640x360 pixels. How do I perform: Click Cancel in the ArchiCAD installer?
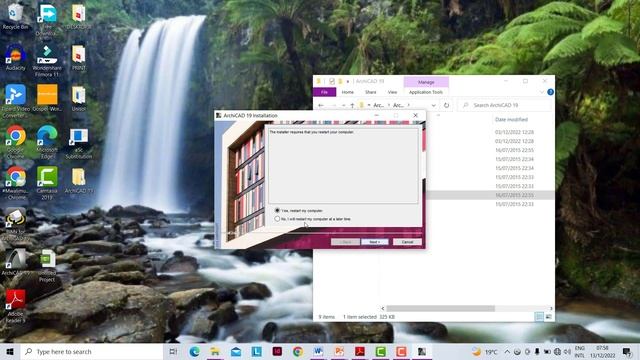click(407, 242)
